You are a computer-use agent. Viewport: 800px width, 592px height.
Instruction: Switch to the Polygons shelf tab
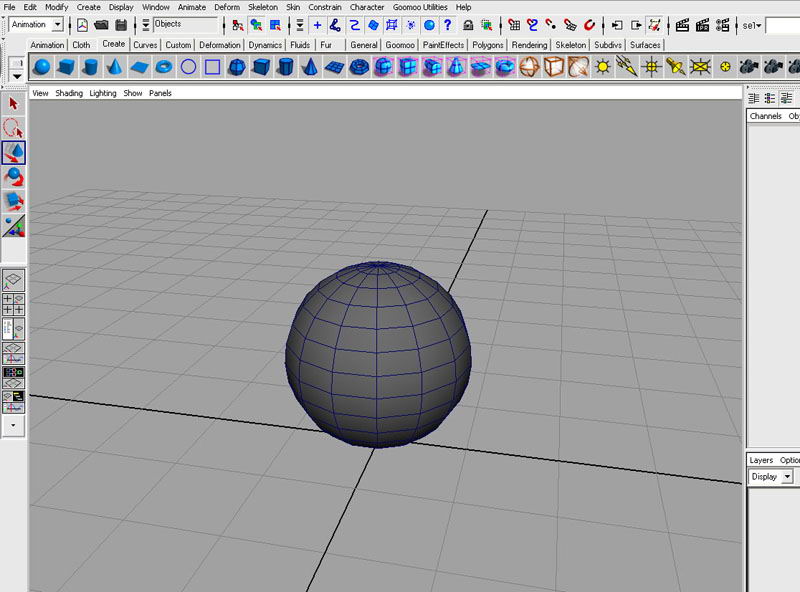pos(488,45)
